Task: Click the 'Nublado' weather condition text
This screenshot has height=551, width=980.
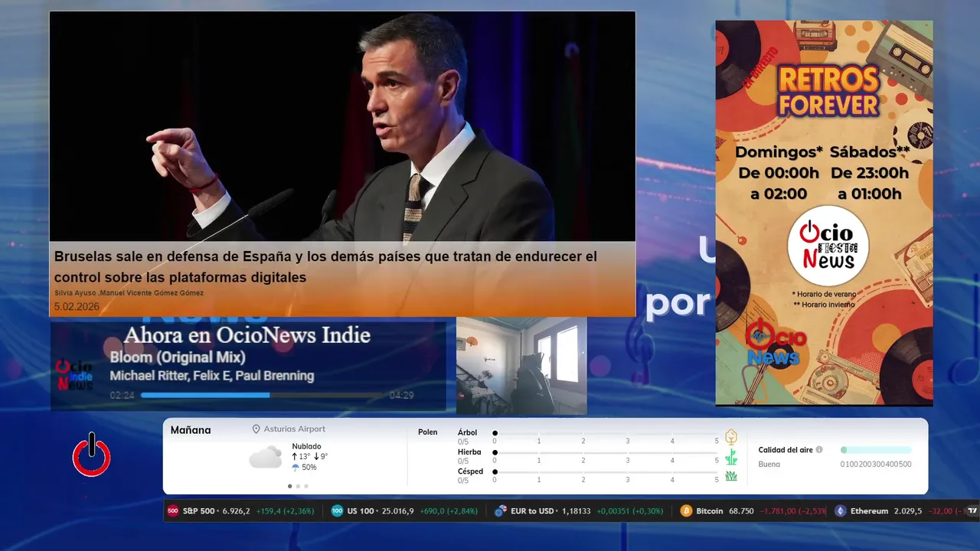Action: [x=306, y=446]
